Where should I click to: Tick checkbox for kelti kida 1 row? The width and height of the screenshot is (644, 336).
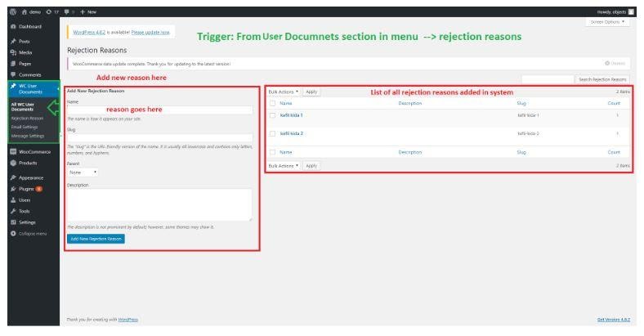click(272, 115)
